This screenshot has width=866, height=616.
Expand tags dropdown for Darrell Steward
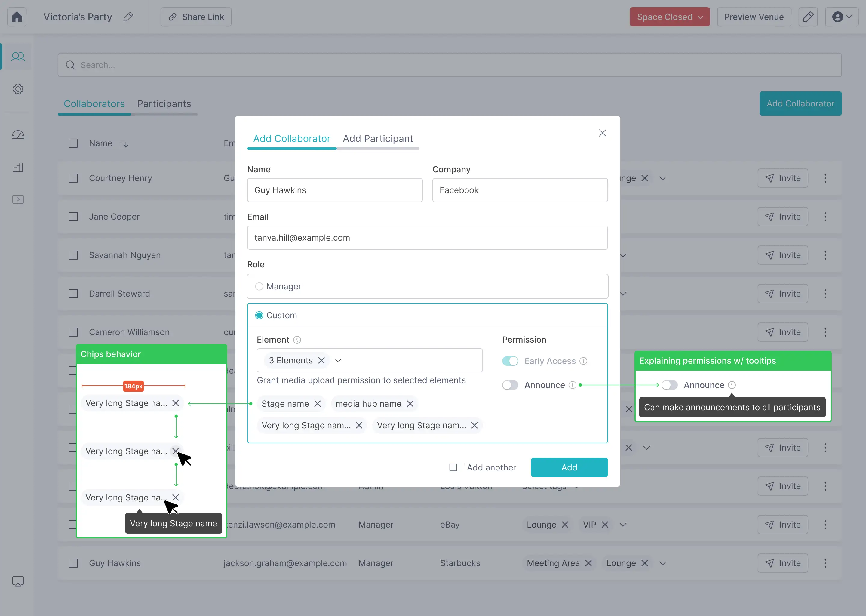pos(623,294)
